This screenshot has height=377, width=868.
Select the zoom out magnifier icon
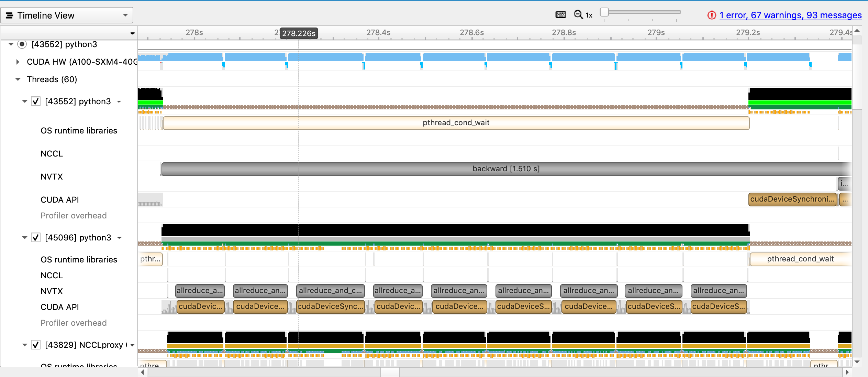coord(578,15)
